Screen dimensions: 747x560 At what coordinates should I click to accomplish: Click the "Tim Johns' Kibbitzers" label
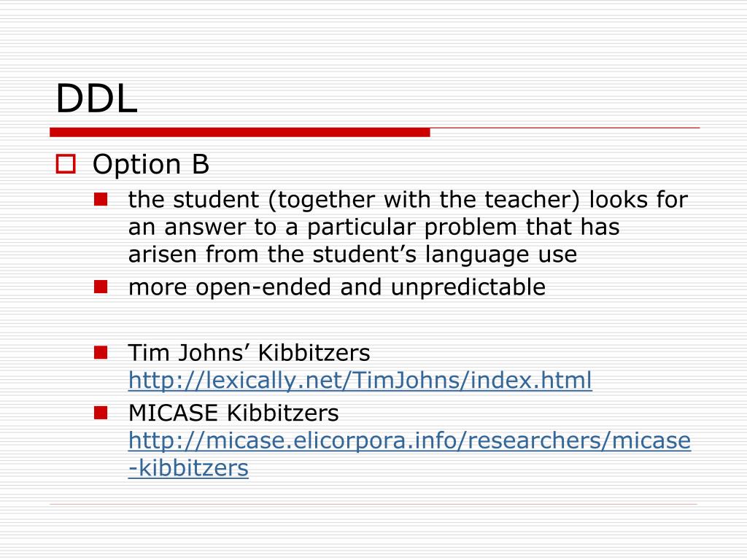[249, 353]
